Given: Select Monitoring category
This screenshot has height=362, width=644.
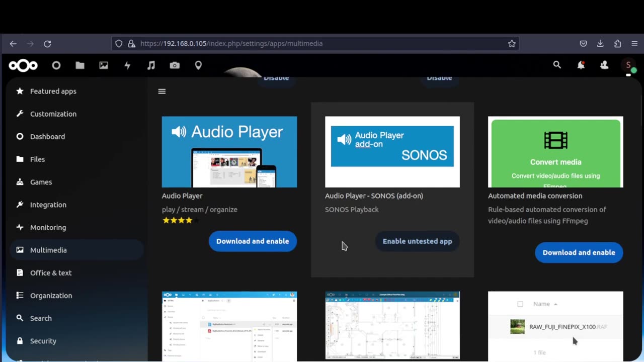Looking at the screenshot, I should 76,227.
